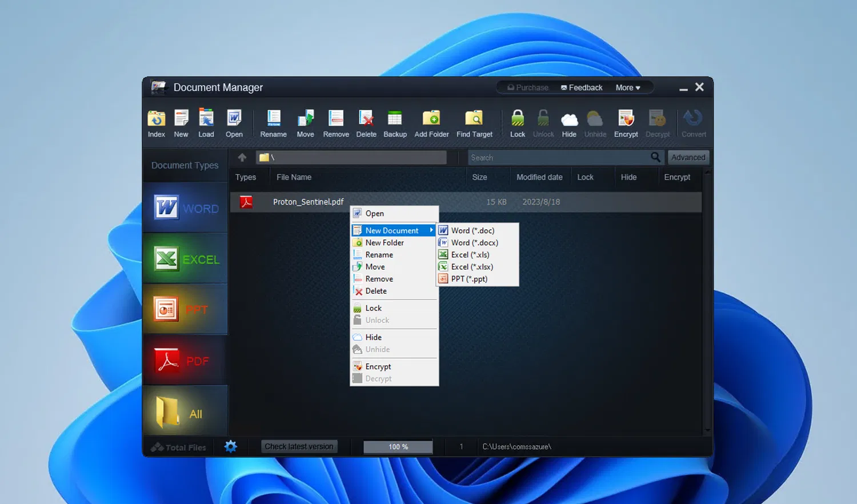Image resolution: width=857 pixels, height=504 pixels.
Task: Click the Index toolbar icon
Action: [156, 119]
